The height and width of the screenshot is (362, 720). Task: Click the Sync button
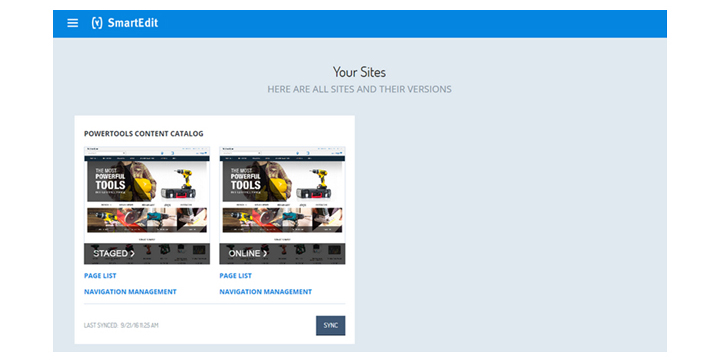[x=331, y=325]
